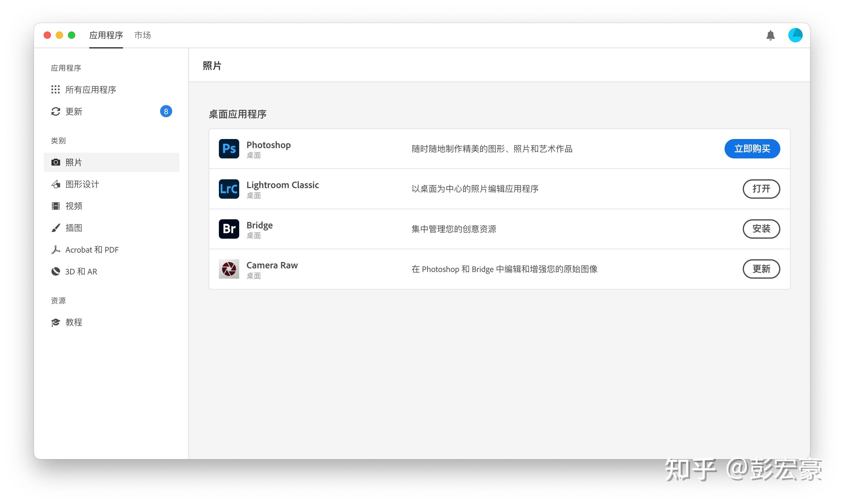
Task: Click the updates count badge showing 8
Action: tap(166, 111)
